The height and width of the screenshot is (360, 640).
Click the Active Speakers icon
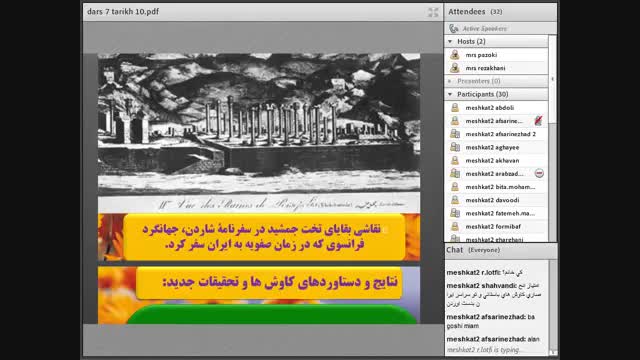tap(454, 29)
